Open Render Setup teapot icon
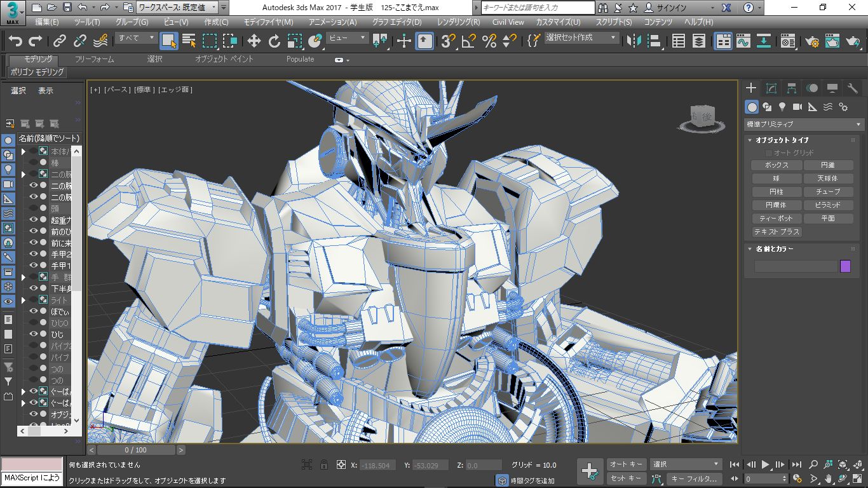 tap(812, 41)
